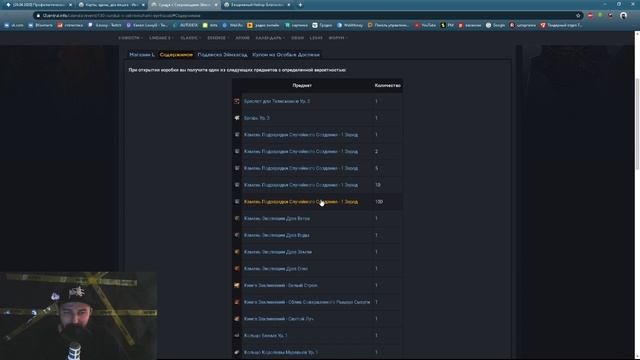The width and height of the screenshot is (640, 360).
Task: Click the Количество column header
Action: [387, 85]
